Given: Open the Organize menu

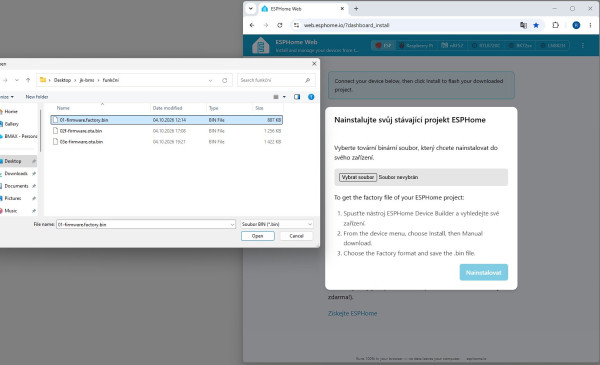Looking at the screenshot, I should tap(7, 97).
